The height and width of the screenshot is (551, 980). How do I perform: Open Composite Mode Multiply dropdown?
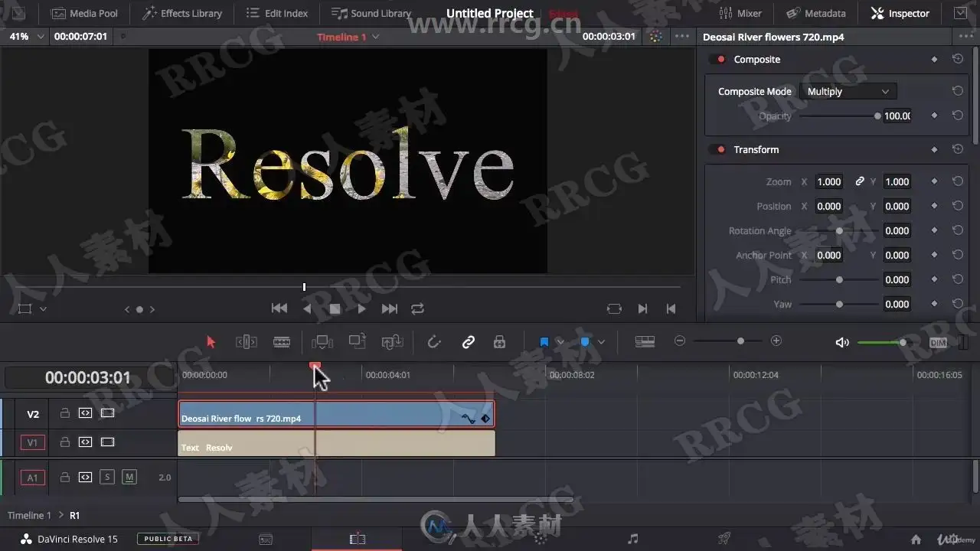[848, 91]
